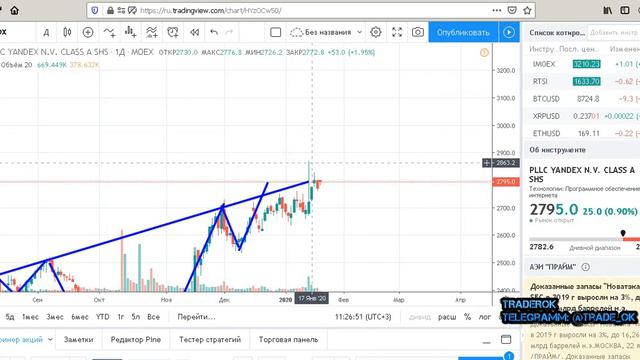
Task: Open the Торговая панель tab
Action: click(x=288, y=339)
